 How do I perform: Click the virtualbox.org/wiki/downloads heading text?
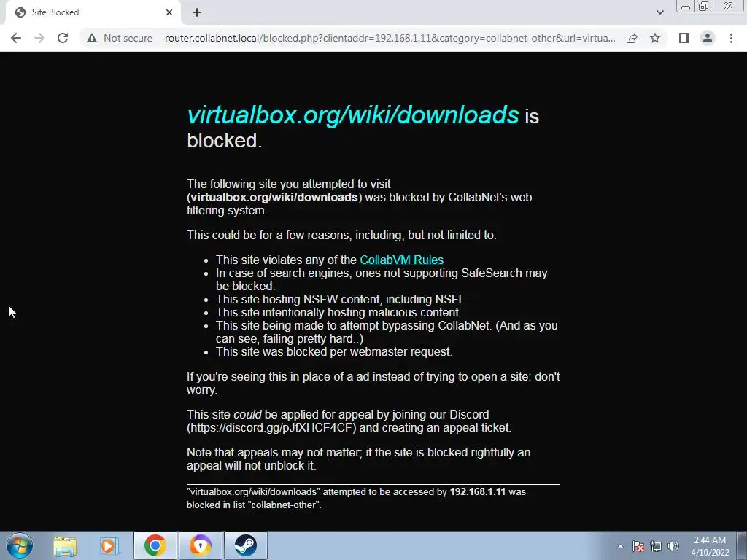(x=353, y=115)
